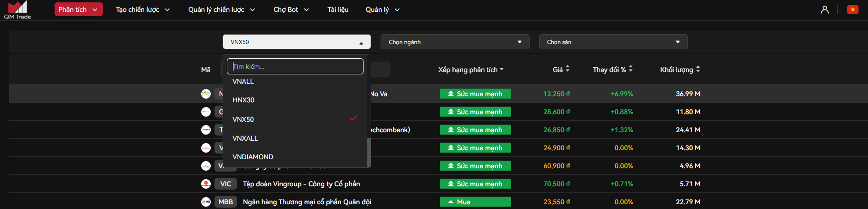Open the Chọn ngành dropdown
868x209 pixels.
[455, 42]
